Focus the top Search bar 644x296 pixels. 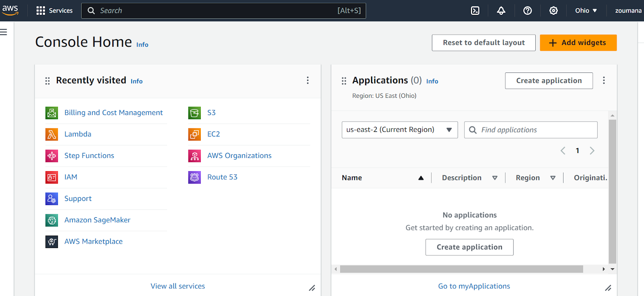point(224,10)
